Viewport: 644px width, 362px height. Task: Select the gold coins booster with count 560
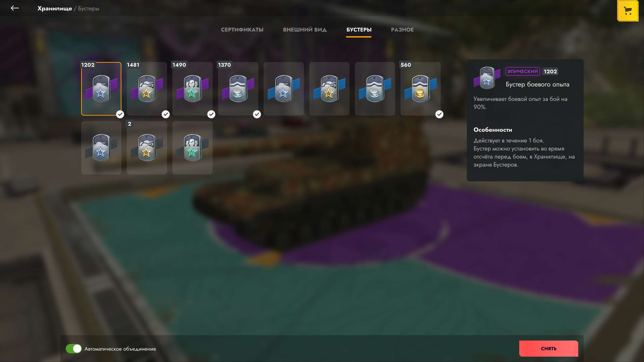coord(420,89)
